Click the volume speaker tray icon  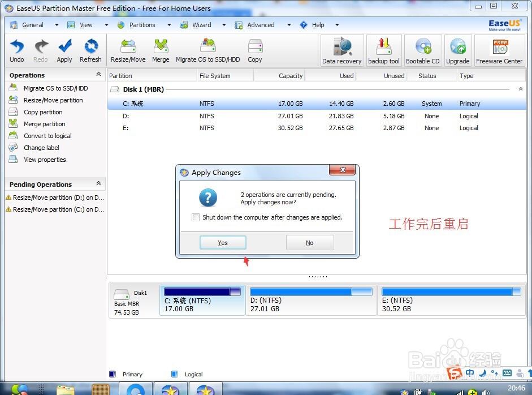485,392
